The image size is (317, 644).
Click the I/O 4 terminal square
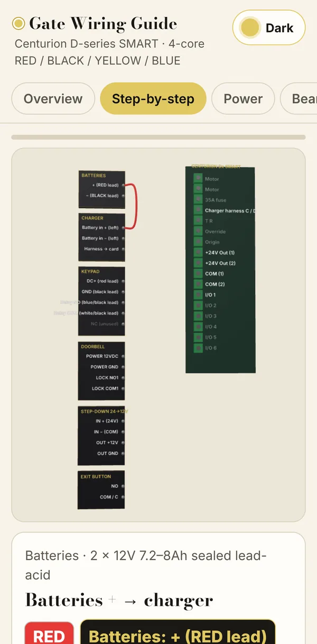(x=198, y=327)
